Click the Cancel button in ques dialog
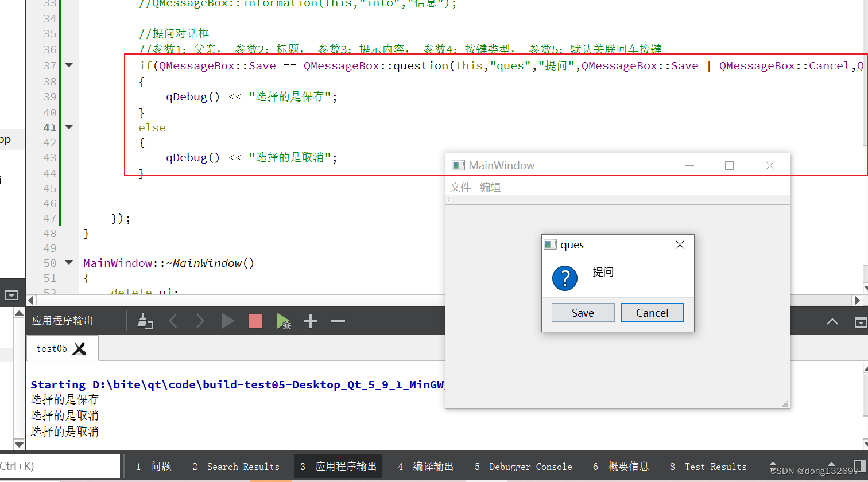Viewport: 868px width, 482px height. (x=652, y=313)
